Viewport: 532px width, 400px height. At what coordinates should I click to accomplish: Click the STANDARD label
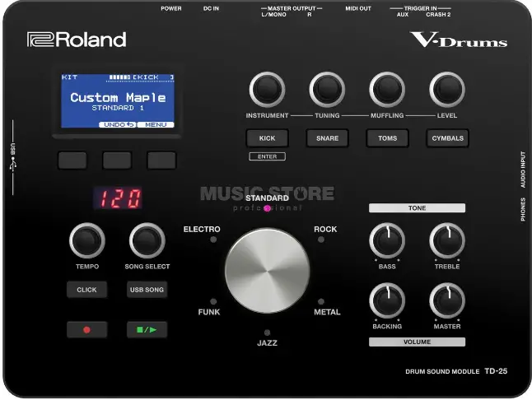pos(267,198)
